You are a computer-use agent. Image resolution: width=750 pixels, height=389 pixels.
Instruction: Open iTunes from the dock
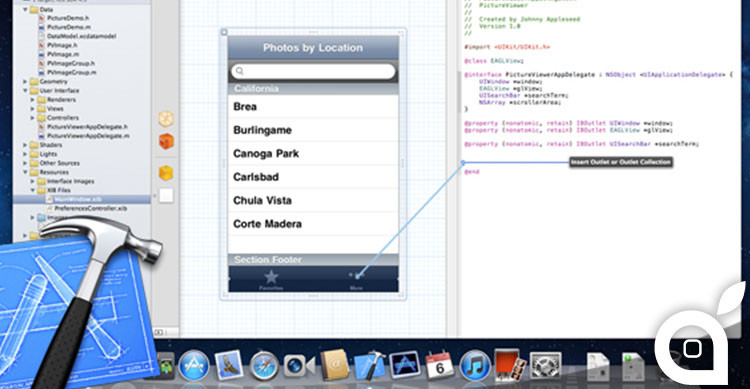(x=474, y=366)
